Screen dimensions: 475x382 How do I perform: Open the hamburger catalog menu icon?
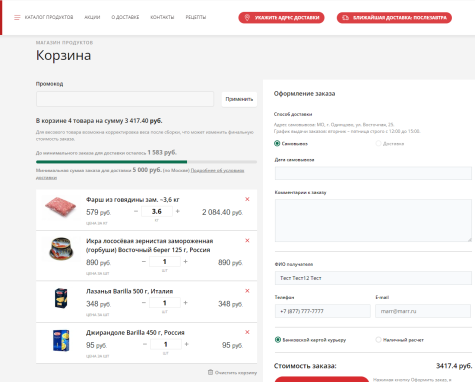pos(17,17)
